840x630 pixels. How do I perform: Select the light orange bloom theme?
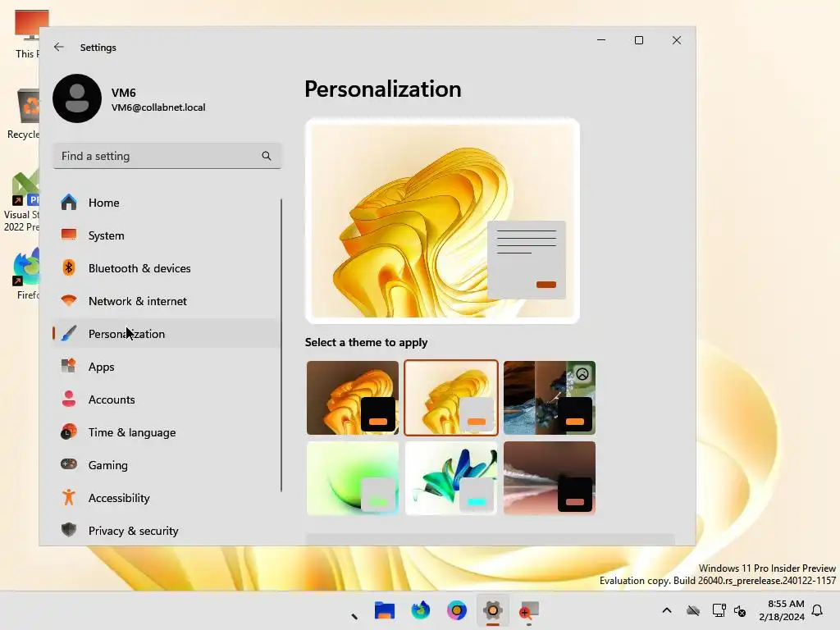pyautogui.click(x=451, y=398)
